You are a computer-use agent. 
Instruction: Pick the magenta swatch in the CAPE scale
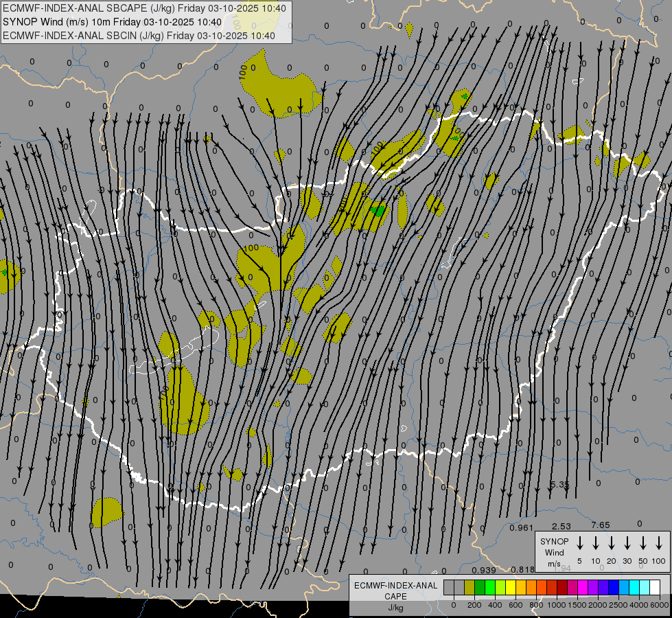coord(583,587)
